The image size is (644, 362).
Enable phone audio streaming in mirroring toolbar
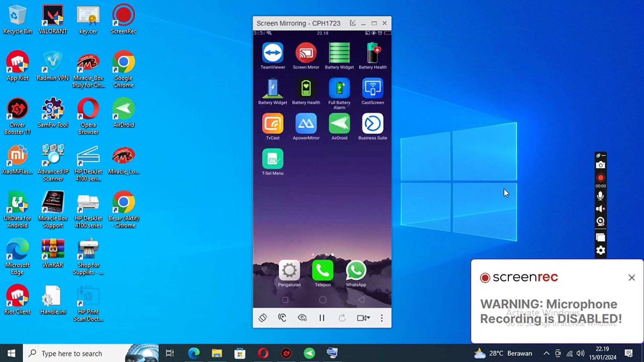(x=282, y=318)
